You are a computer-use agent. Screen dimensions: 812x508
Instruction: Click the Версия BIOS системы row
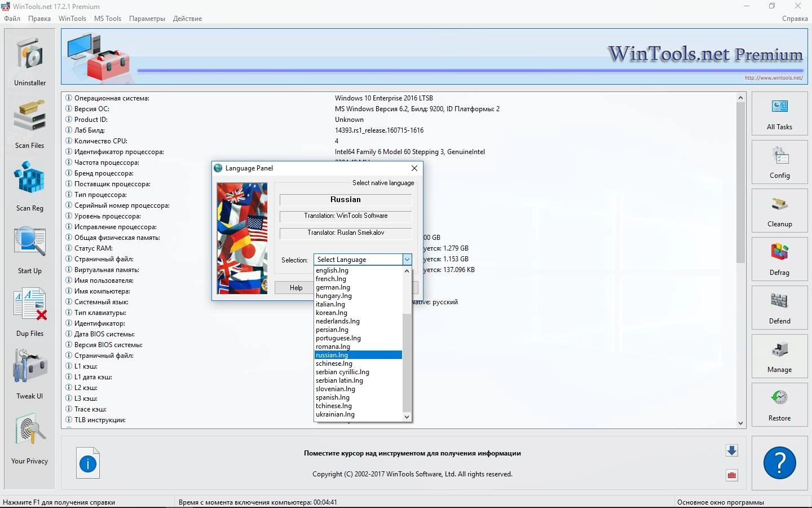[400, 345]
